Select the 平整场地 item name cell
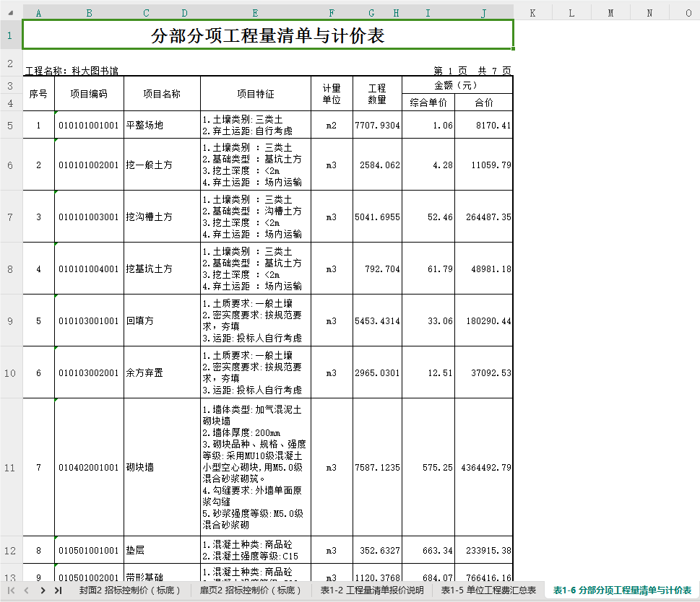The width and height of the screenshot is (700, 602). pyautogui.click(x=162, y=126)
